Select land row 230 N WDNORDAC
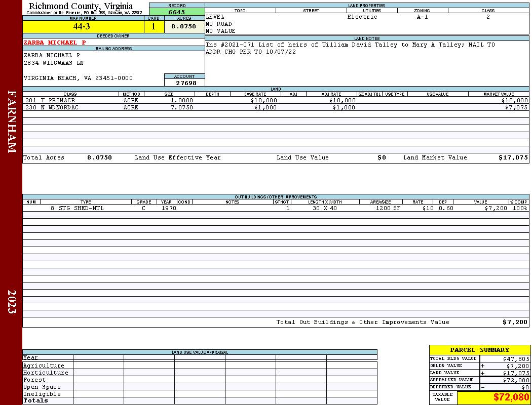Viewport: 532px width, 405px height. click(x=276, y=107)
